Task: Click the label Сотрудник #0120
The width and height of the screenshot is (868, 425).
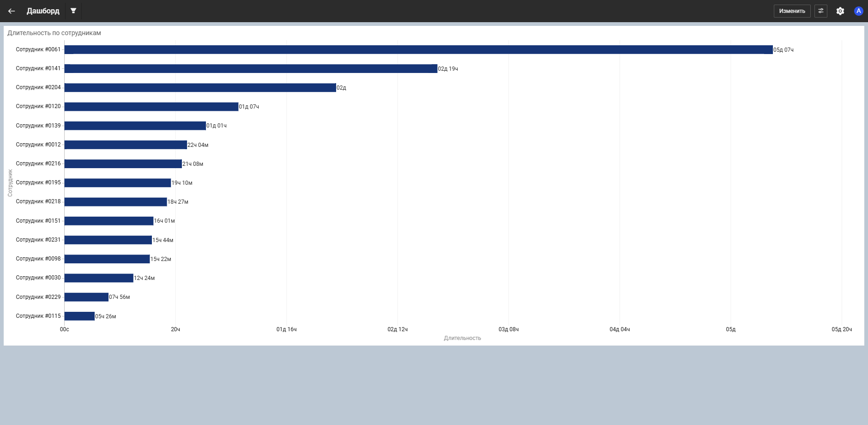Action: tap(38, 106)
